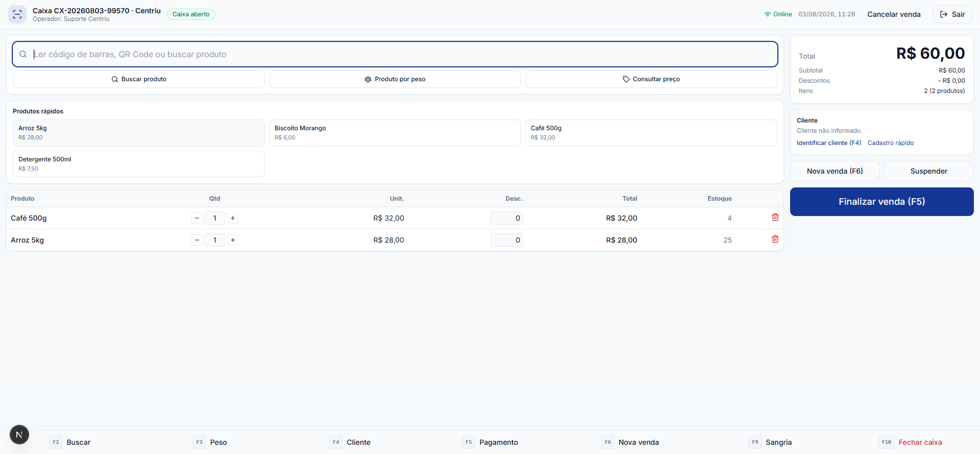Click the 2 (2 produtos) items count
This screenshot has width=980, height=454.
[944, 91]
